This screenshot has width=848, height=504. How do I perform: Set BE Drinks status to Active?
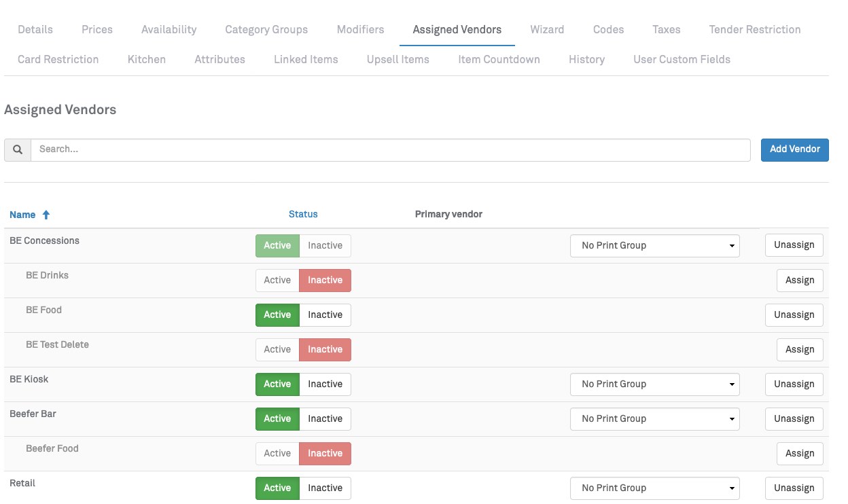(x=277, y=281)
